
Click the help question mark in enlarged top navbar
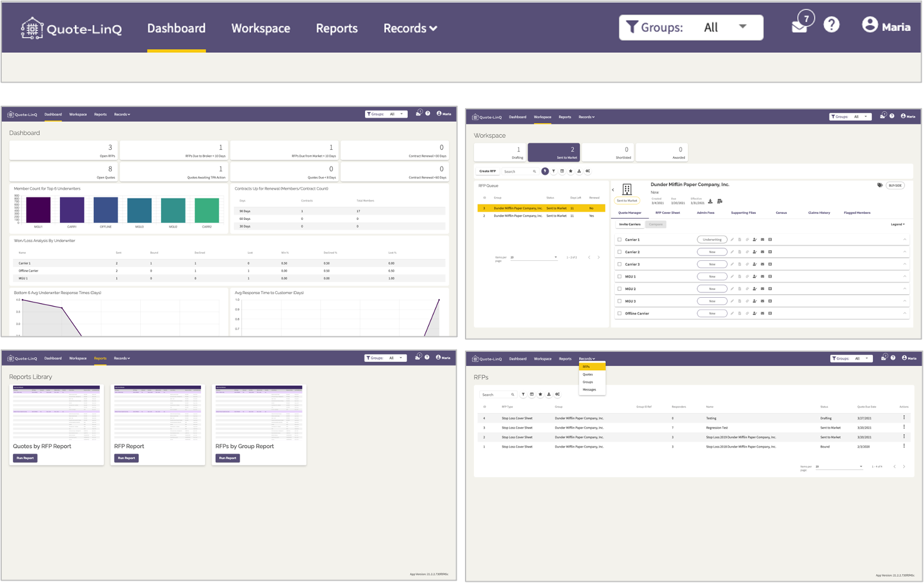tap(831, 24)
